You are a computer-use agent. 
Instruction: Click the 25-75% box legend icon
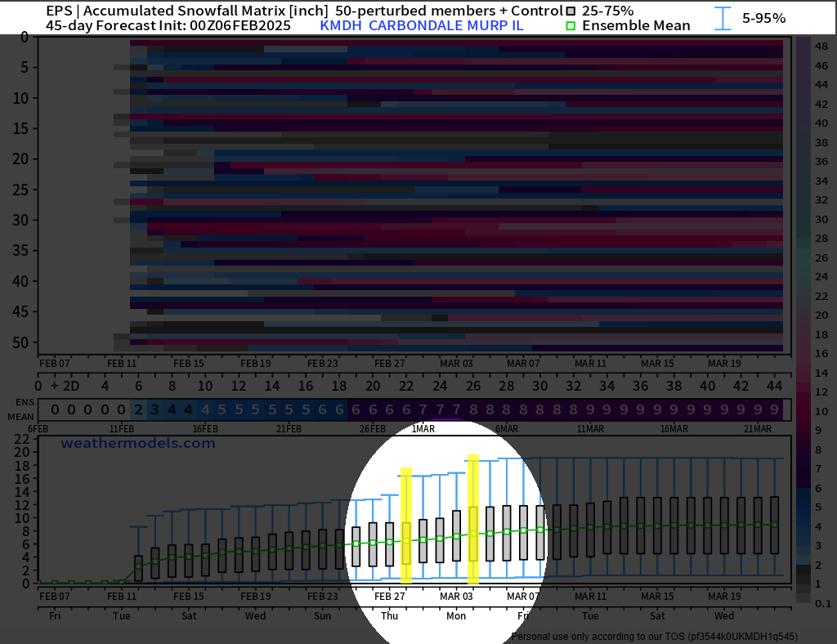click(x=571, y=11)
